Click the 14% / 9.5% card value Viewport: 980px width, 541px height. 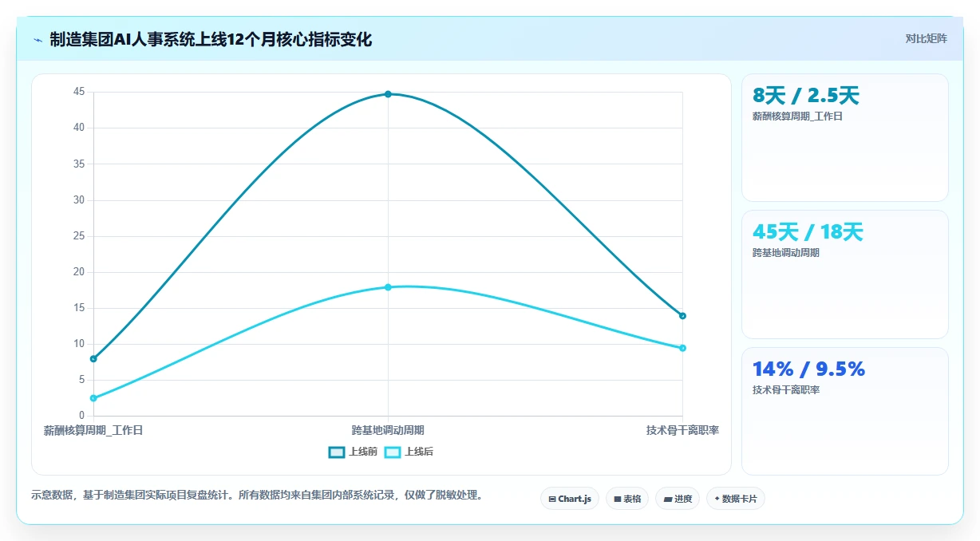tap(808, 369)
